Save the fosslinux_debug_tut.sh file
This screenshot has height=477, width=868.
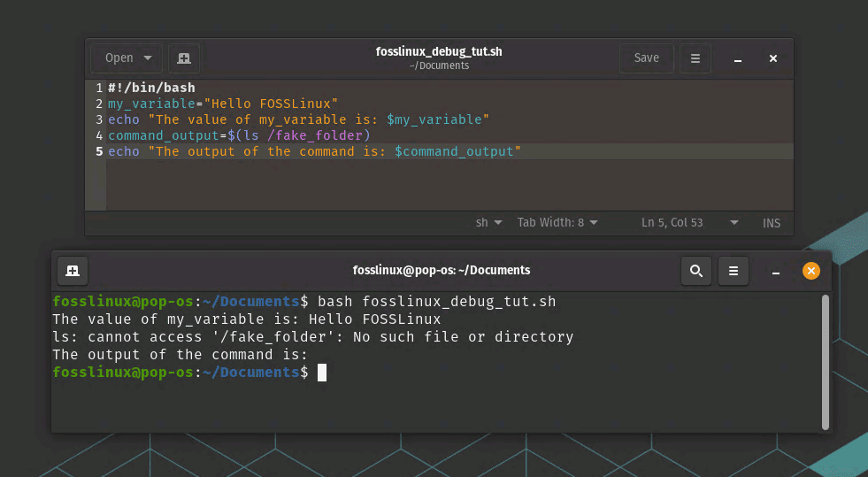(646, 58)
